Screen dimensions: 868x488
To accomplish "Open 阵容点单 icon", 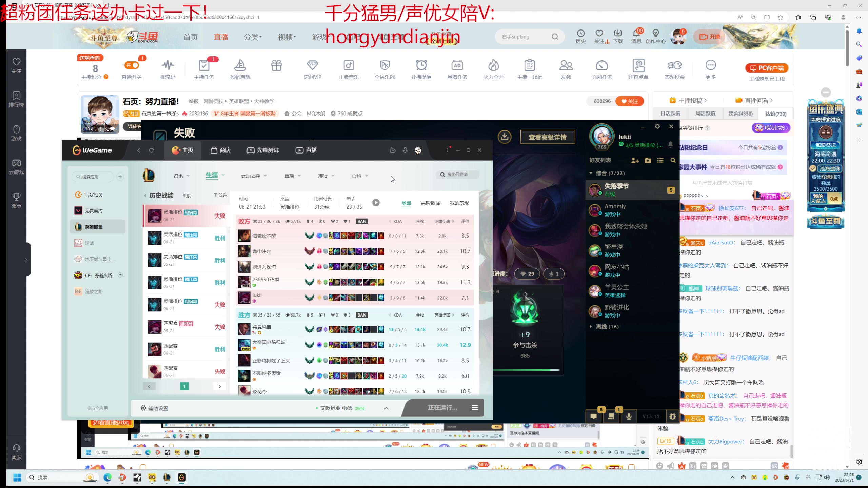I will 638,69.
